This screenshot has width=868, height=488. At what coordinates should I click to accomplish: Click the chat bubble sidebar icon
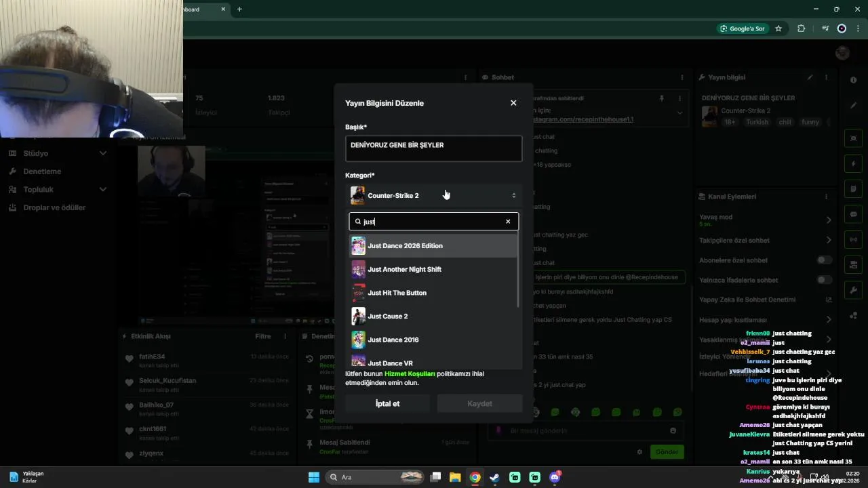pos(853,214)
